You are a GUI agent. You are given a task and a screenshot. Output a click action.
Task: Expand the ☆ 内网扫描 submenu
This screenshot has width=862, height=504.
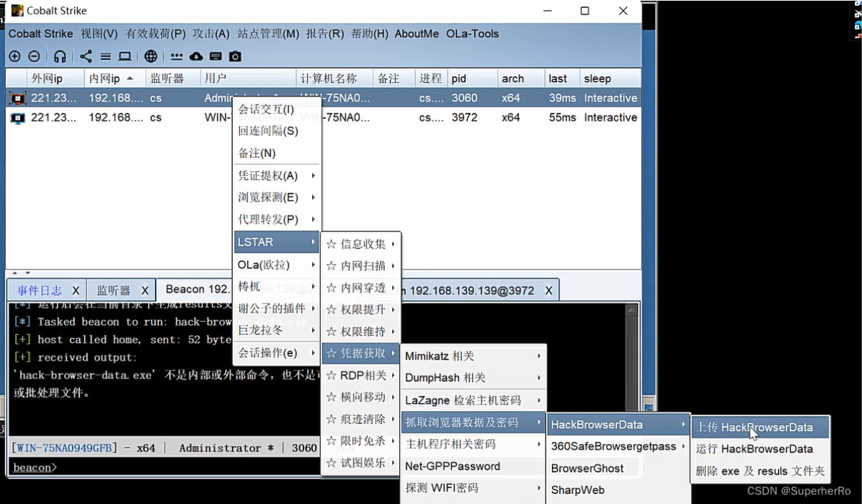click(361, 266)
